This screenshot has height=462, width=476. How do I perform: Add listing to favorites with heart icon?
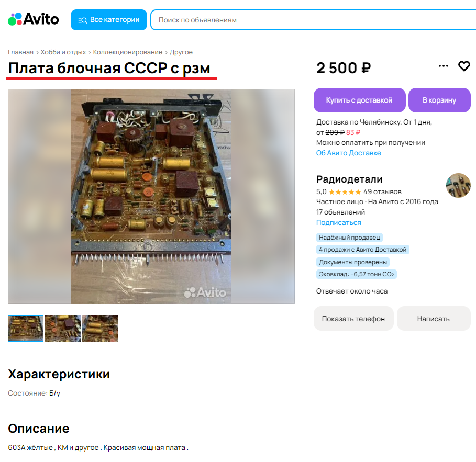(x=464, y=66)
